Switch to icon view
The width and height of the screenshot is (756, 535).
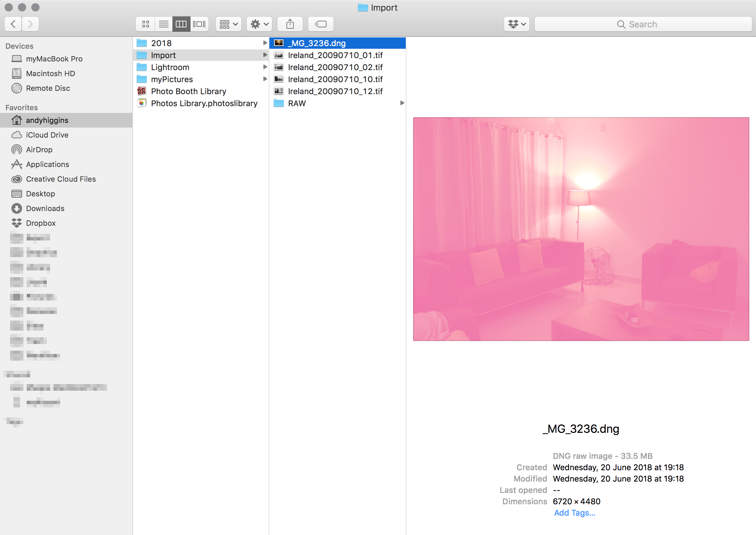click(145, 24)
